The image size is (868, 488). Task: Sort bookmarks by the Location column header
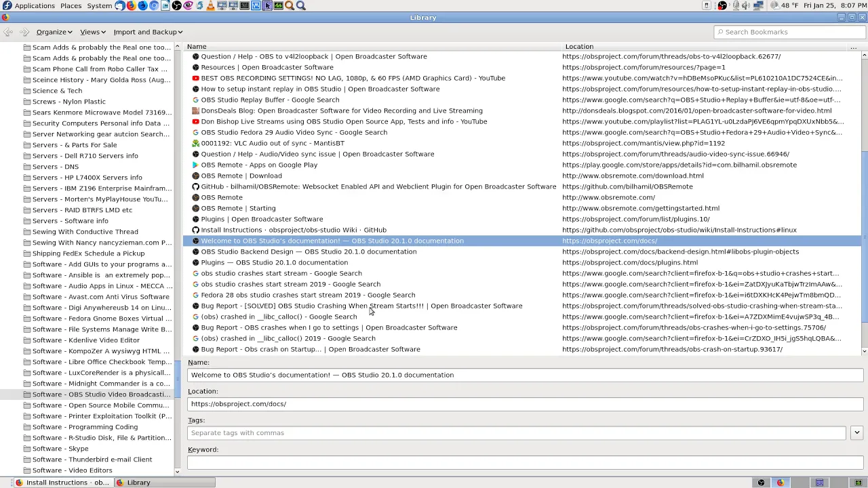704,47
